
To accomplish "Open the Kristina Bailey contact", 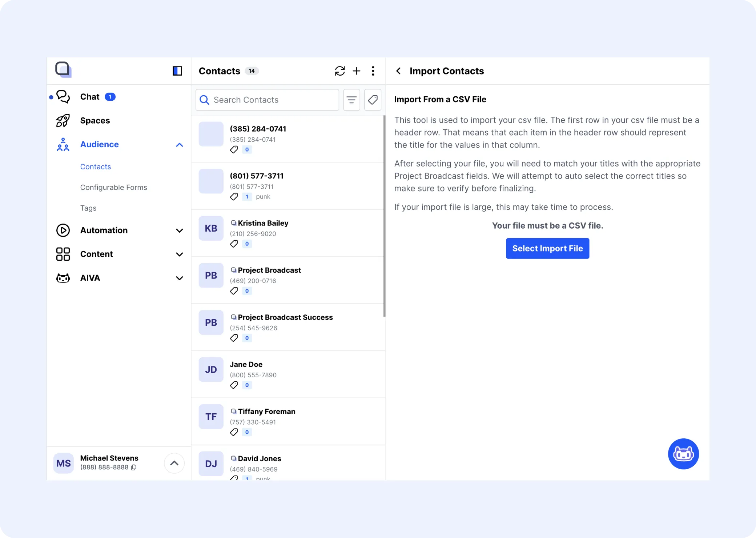I will coord(288,233).
